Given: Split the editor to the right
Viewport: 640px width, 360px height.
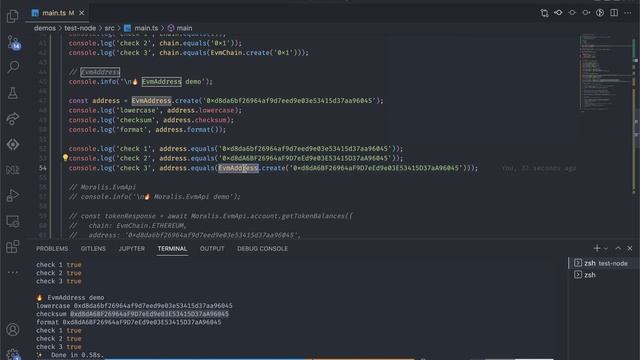Looking at the screenshot, I should (614, 13).
